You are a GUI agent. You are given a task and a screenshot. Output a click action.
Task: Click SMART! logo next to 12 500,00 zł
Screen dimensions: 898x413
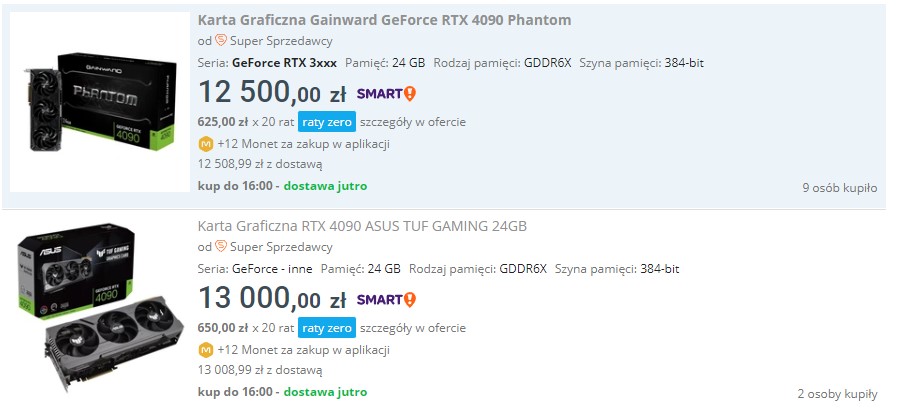[386, 94]
